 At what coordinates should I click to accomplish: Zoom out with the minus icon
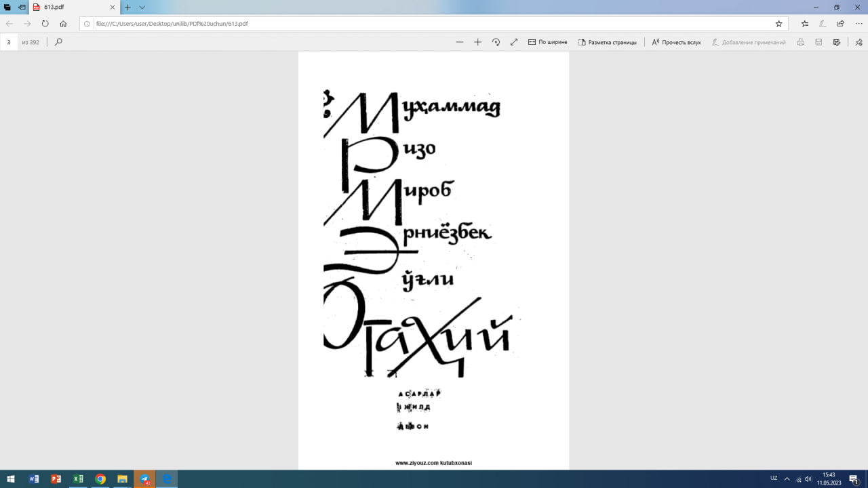[x=460, y=42]
